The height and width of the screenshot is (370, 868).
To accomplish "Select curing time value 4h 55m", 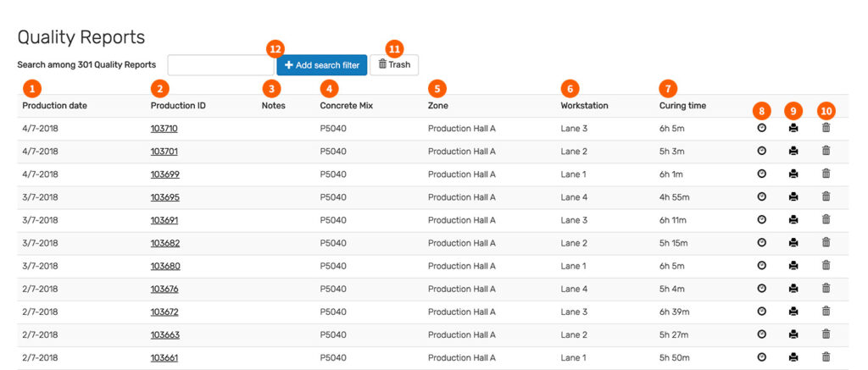I will 674,197.
